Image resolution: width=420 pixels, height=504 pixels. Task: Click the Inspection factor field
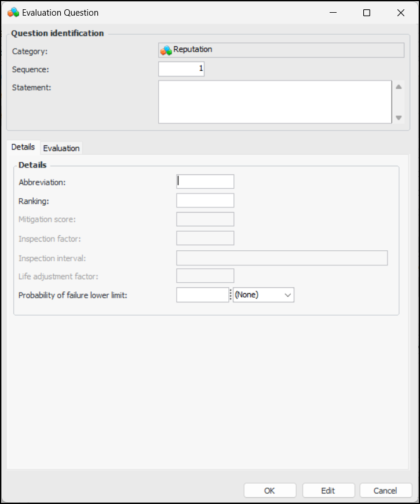click(x=205, y=238)
